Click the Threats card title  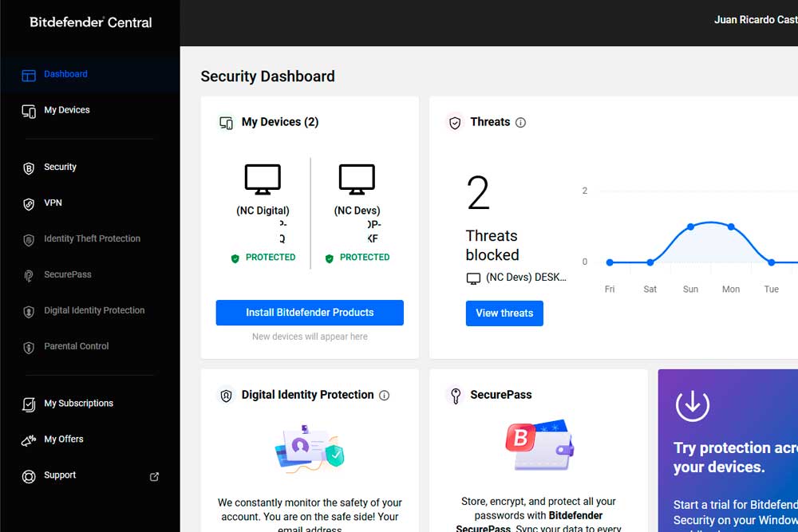(490, 122)
